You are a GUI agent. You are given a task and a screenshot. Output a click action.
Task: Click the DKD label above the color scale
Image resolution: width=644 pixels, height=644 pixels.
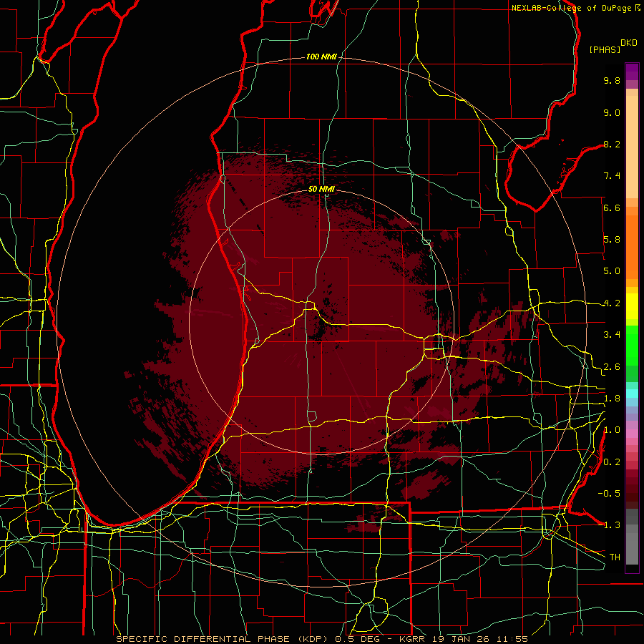point(629,43)
